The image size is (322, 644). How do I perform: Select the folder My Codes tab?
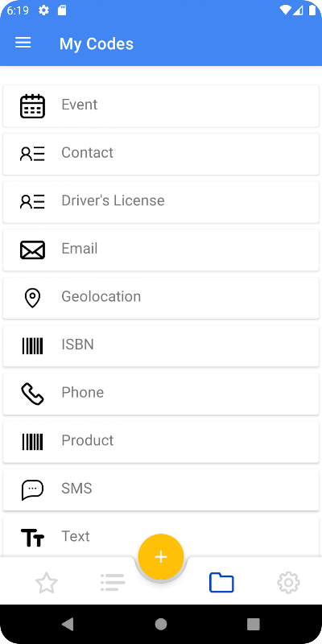pyautogui.click(x=222, y=583)
